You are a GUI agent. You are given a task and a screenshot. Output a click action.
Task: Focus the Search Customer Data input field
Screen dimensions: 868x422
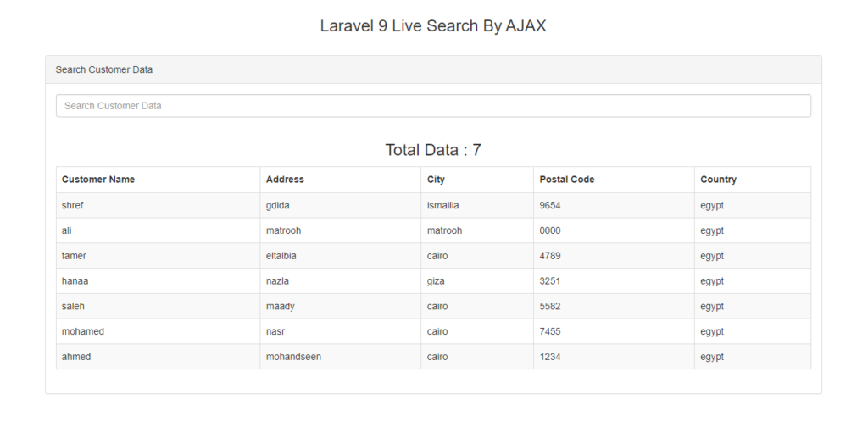pos(433,106)
